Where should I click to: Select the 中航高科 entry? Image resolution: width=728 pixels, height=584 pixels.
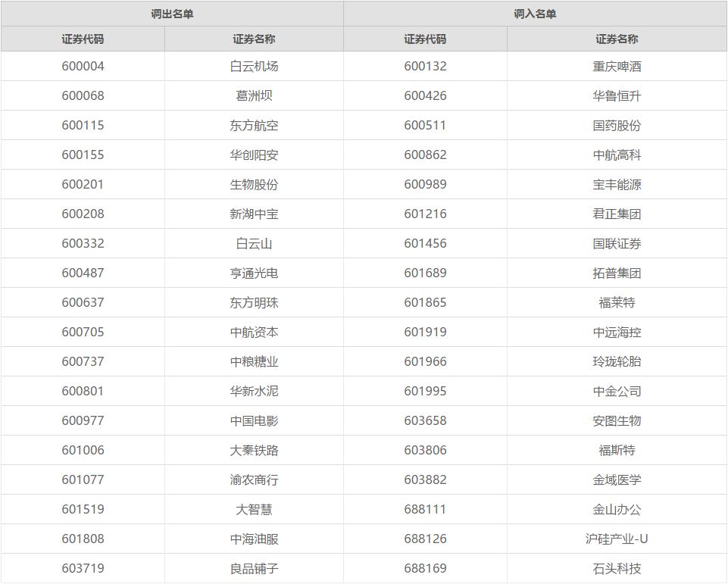[x=617, y=155]
